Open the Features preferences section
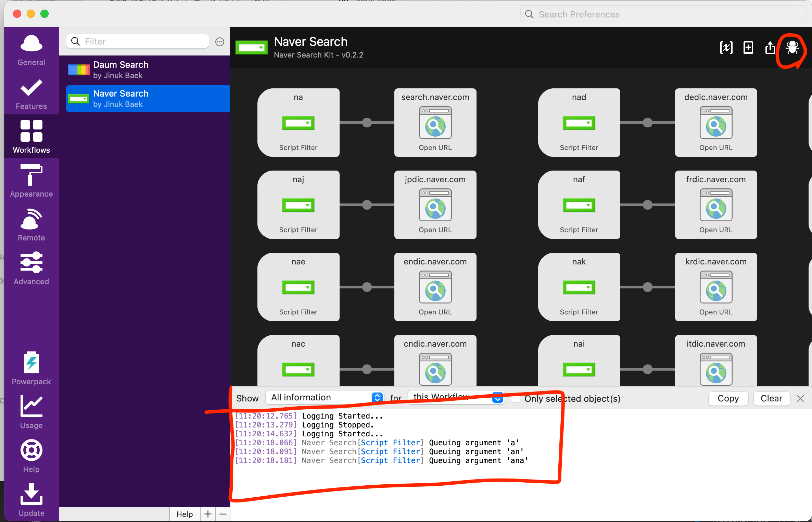812x522 pixels. (31, 94)
